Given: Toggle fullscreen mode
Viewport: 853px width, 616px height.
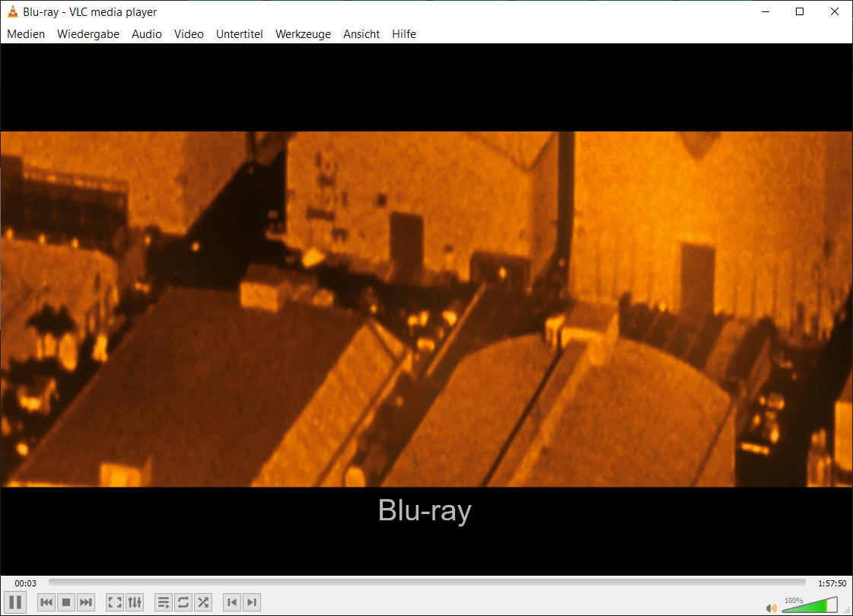Looking at the screenshot, I should point(114,602).
